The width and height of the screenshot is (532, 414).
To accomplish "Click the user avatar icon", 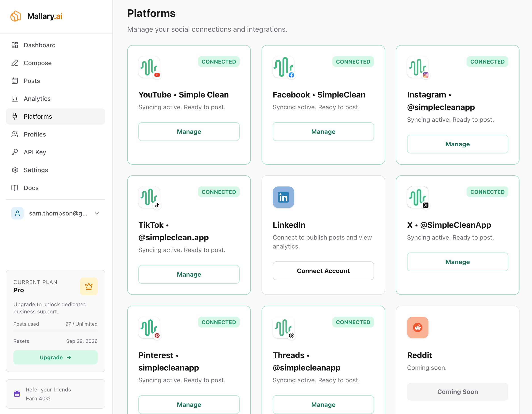I will 17,213.
